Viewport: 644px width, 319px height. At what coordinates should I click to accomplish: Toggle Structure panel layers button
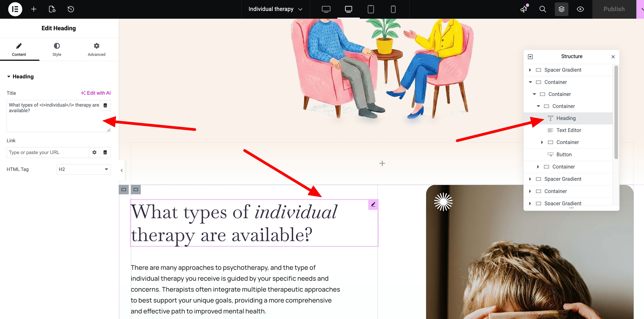(x=561, y=9)
